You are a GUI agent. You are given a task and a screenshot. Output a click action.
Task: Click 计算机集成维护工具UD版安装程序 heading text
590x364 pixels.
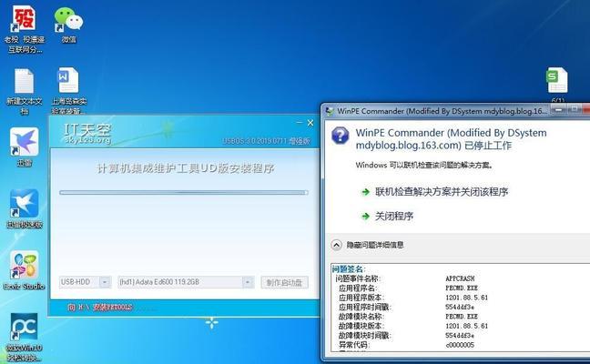[x=186, y=168]
